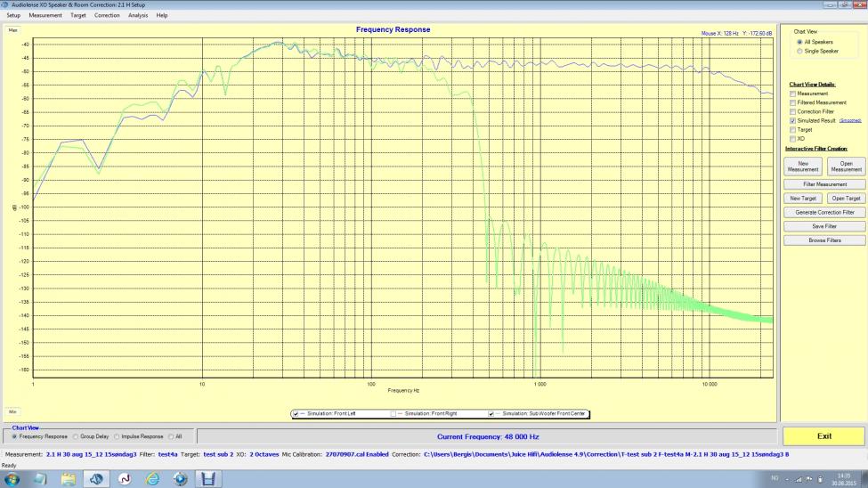The width and height of the screenshot is (868, 488).
Task: Click the Max button above the y-axis
Action: click(x=12, y=30)
